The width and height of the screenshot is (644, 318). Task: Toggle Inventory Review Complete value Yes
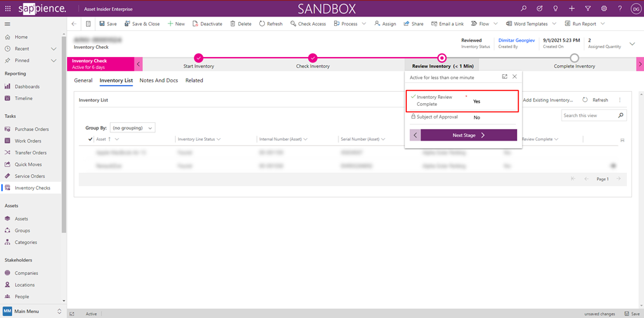click(477, 101)
